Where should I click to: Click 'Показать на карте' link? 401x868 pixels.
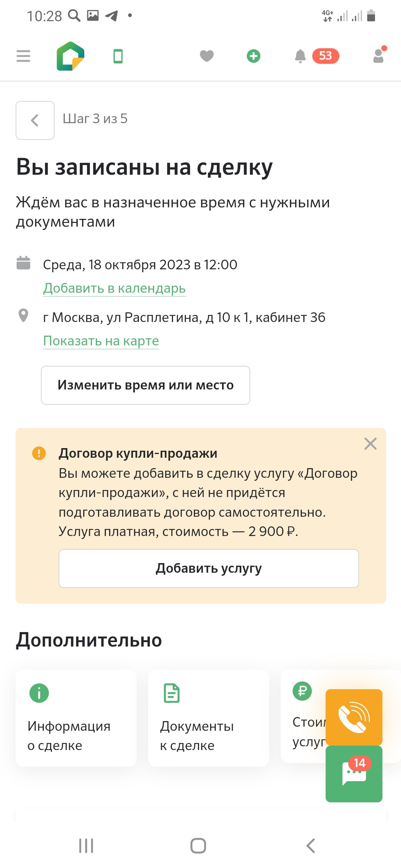point(101,341)
